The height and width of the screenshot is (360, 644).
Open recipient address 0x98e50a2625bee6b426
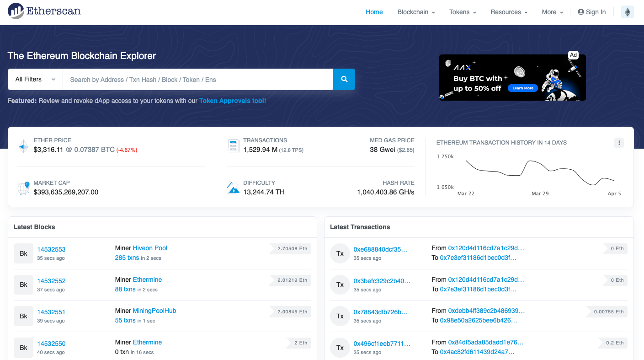click(479, 320)
